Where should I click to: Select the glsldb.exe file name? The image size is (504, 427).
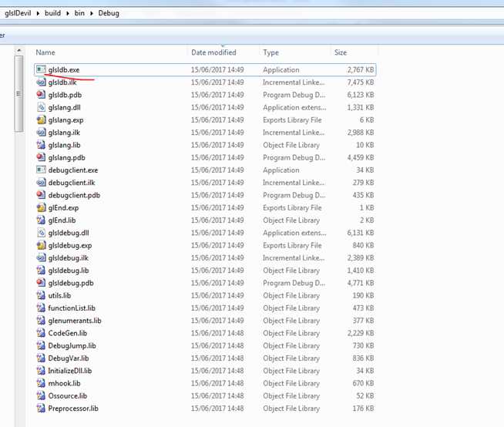[64, 70]
